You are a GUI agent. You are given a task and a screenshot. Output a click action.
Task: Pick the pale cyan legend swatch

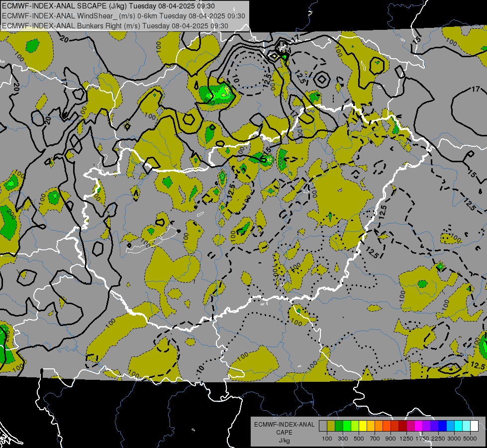tap(466, 426)
